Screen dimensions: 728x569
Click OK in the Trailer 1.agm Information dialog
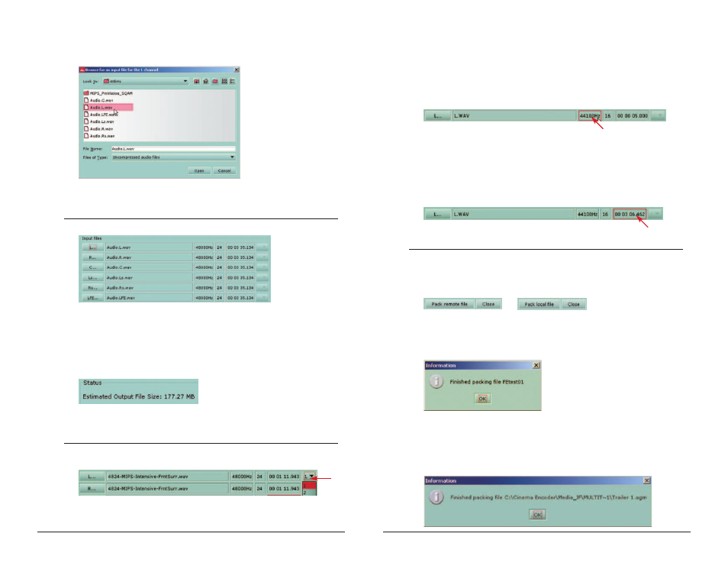coord(537,515)
